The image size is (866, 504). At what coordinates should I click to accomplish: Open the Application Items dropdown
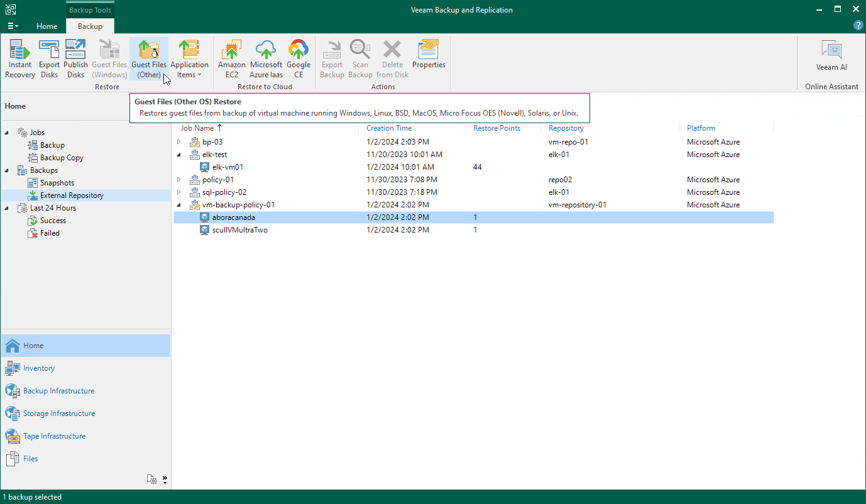click(189, 59)
